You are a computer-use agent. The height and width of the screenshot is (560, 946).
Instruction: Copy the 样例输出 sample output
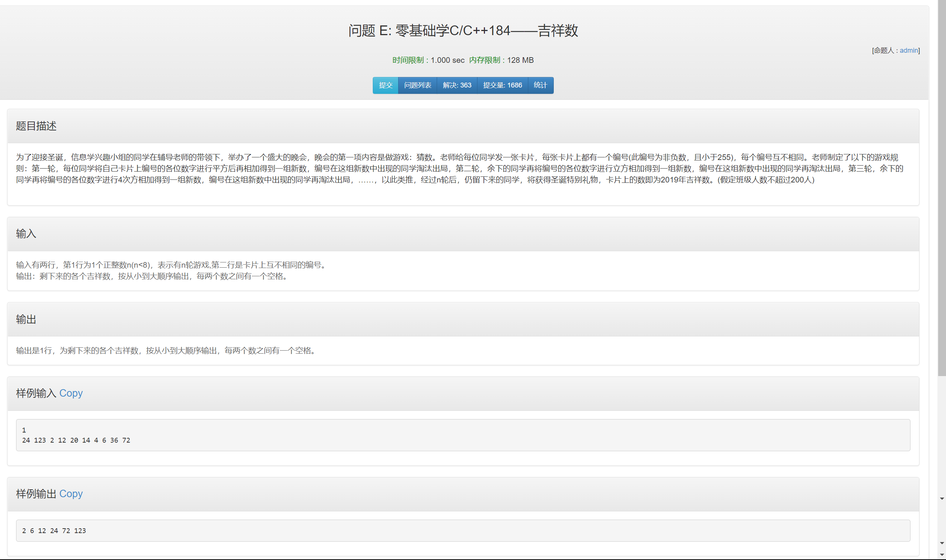click(x=71, y=493)
